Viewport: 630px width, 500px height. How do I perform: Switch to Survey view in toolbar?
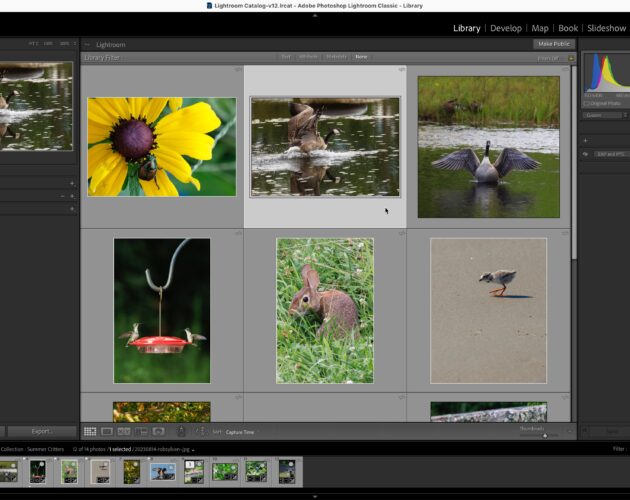pyautogui.click(x=141, y=431)
